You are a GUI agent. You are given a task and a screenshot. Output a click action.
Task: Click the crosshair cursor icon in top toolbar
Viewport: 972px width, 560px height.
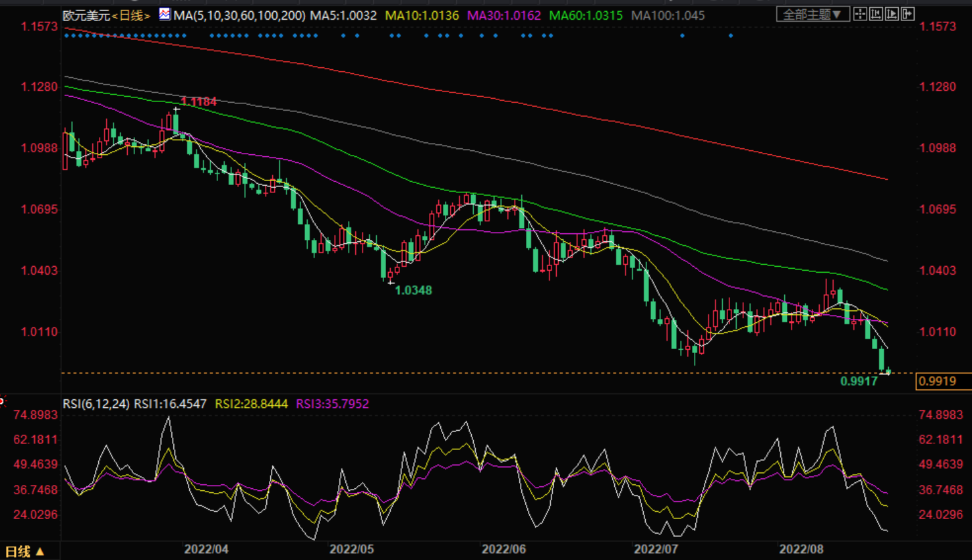[860, 14]
